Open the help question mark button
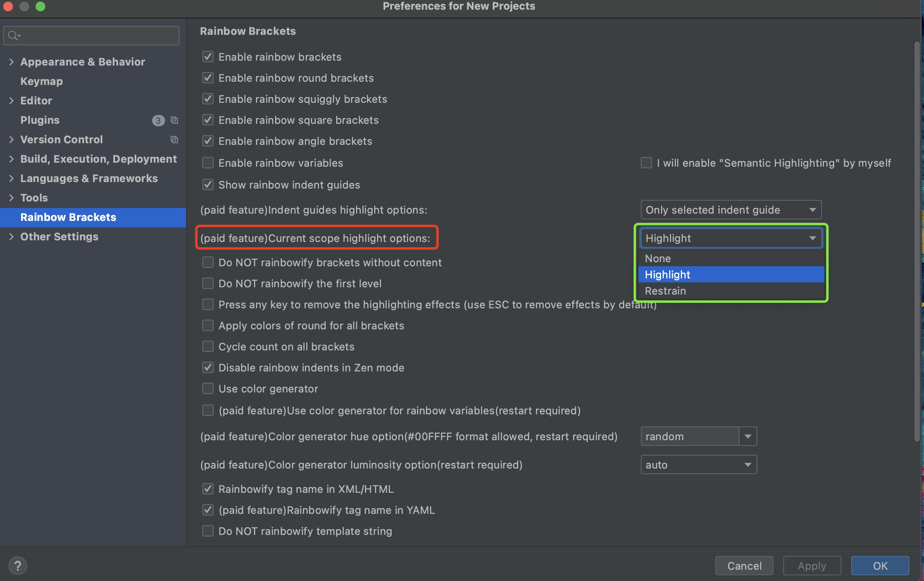This screenshot has height=581, width=924. (x=18, y=565)
